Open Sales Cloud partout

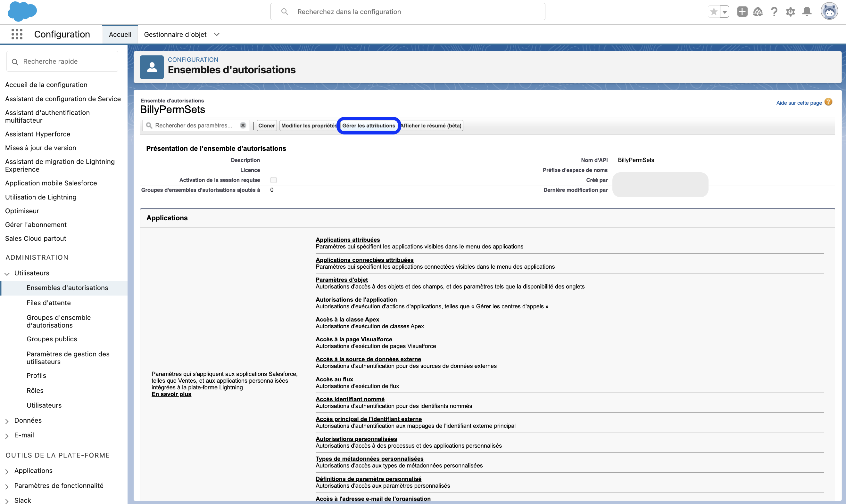pos(36,239)
